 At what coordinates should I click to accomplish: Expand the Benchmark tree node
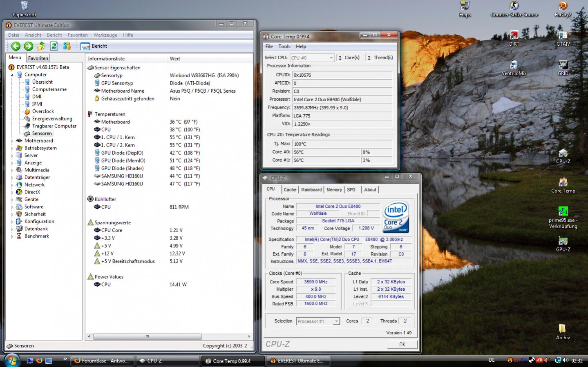(12, 236)
